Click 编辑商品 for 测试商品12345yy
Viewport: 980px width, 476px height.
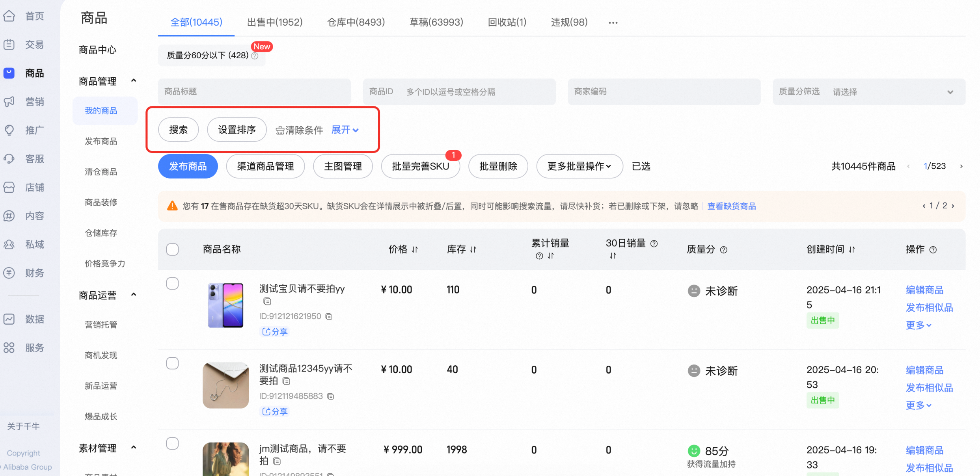(924, 370)
